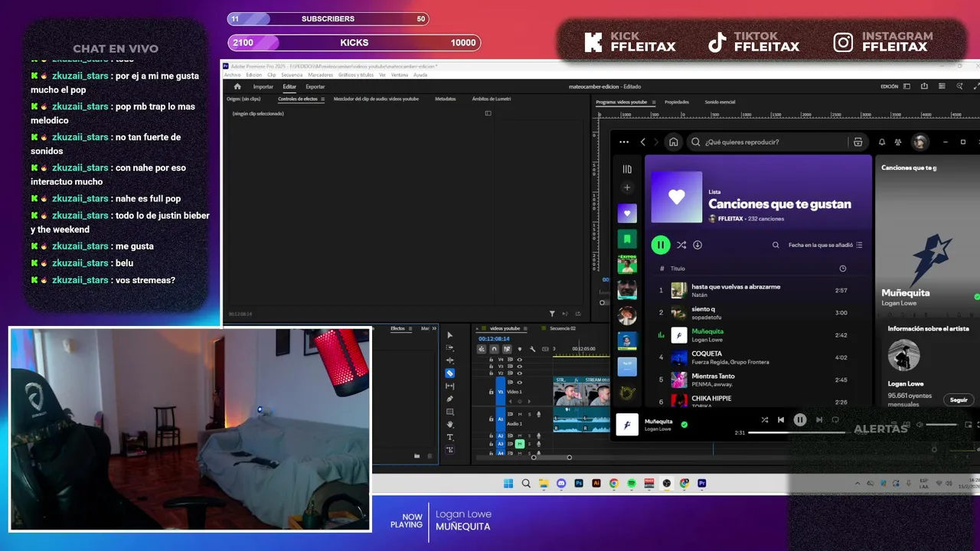The height and width of the screenshot is (551, 980).
Task: Open Spotify browse icon in search bar
Action: [858, 142]
